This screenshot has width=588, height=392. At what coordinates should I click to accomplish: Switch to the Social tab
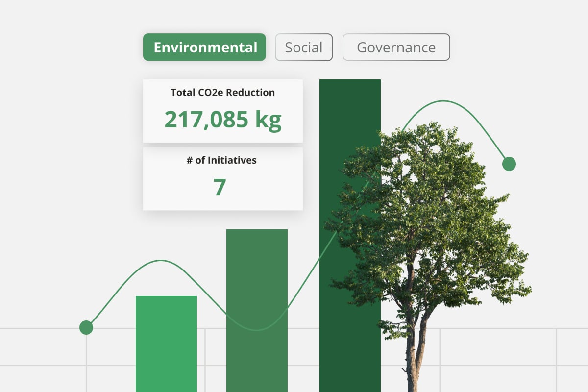(304, 47)
